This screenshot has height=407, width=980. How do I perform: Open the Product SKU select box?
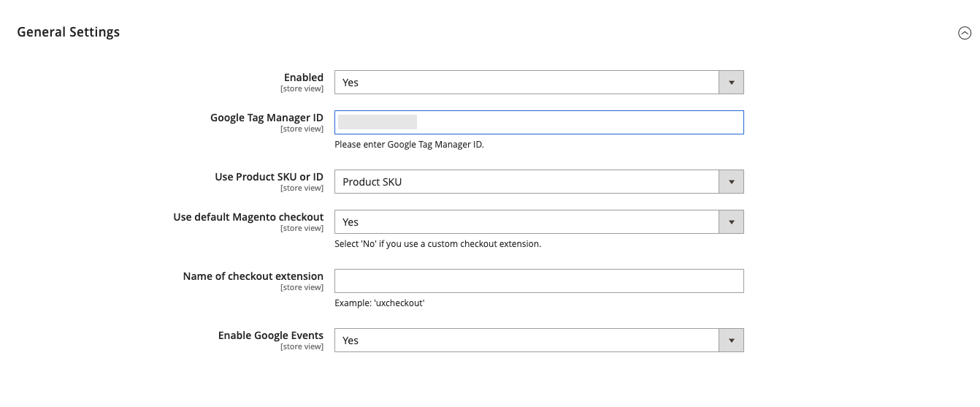[x=527, y=182]
